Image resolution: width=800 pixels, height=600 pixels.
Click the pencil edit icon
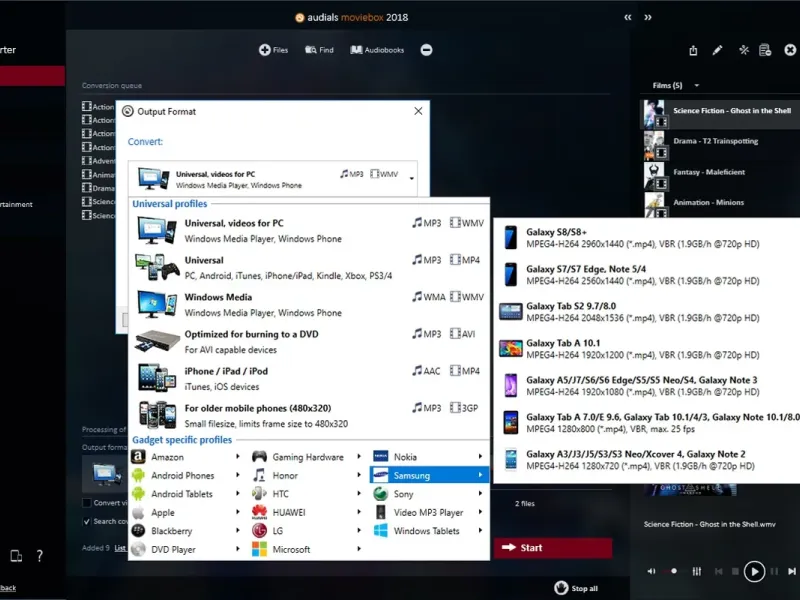[x=717, y=50]
